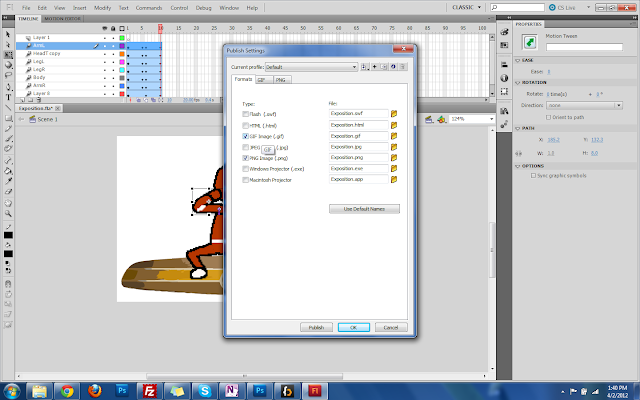The height and width of the screenshot is (400, 640).
Task: Browse folder for Exposition.png file
Action: 394,158
